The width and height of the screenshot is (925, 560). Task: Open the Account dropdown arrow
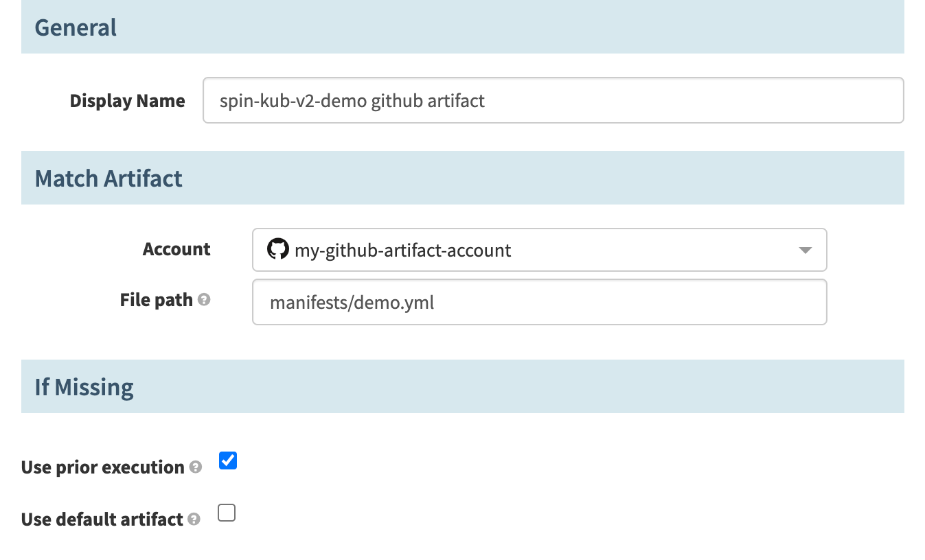coord(806,250)
